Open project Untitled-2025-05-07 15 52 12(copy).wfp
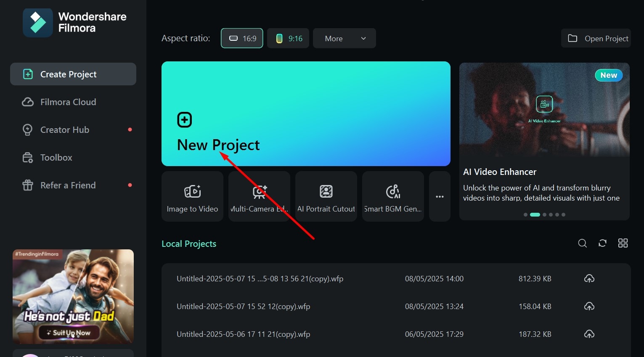 (243, 306)
